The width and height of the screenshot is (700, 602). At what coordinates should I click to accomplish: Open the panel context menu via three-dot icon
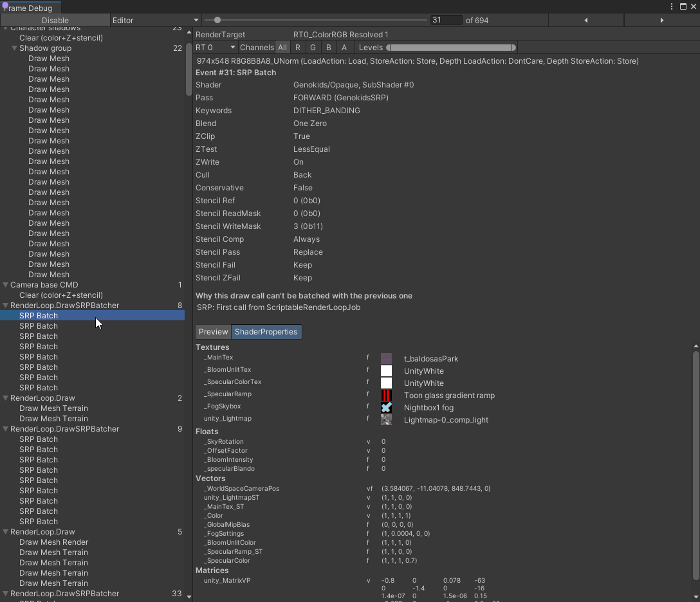(672, 6)
